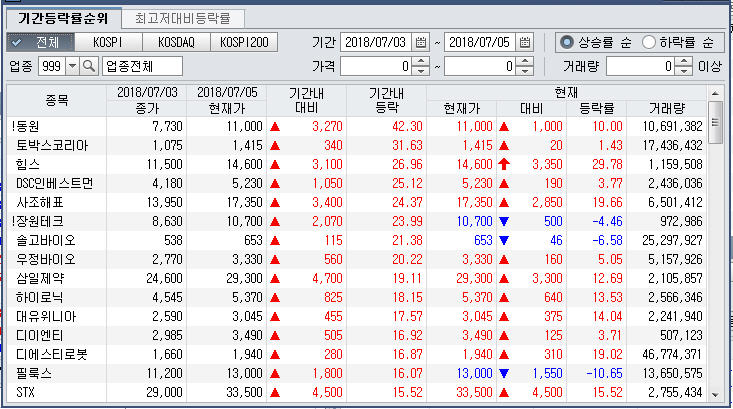
Task: Increase trading volume threshold using up arrow
Action: pos(683,61)
